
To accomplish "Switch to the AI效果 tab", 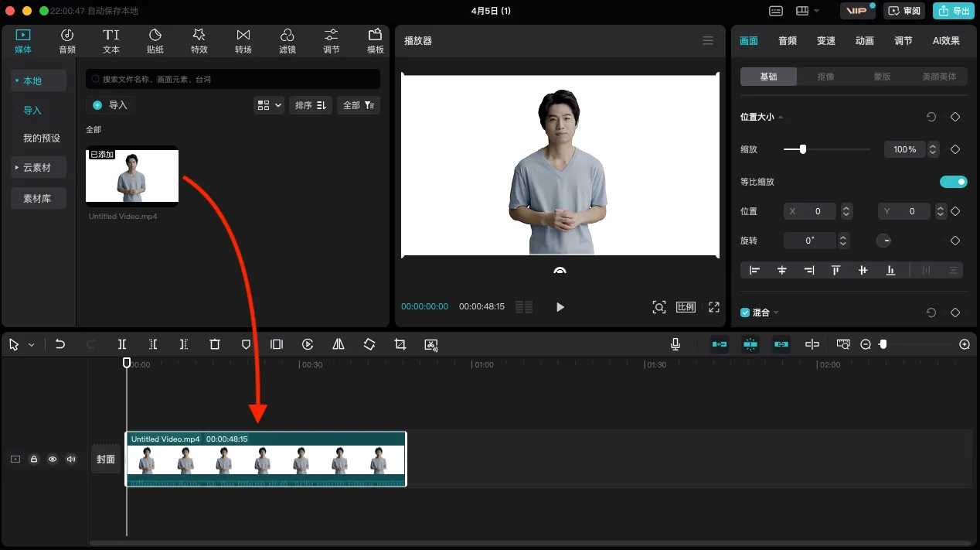I will point(946,41).
